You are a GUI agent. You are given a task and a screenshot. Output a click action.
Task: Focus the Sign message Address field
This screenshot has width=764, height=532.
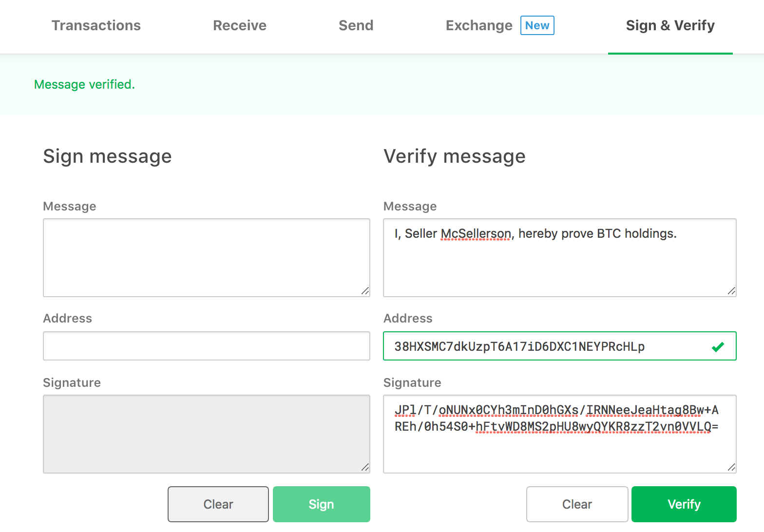click(x=206, y=346)
